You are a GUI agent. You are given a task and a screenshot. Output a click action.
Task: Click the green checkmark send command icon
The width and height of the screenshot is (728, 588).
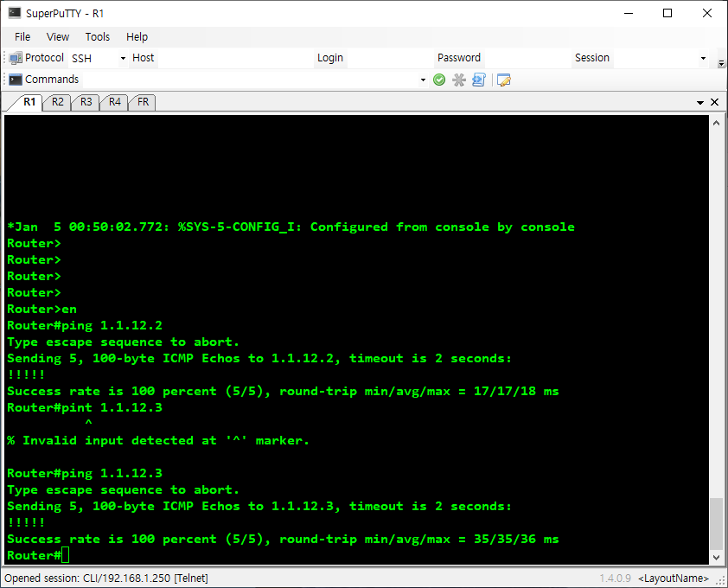[x=438, y=80]
